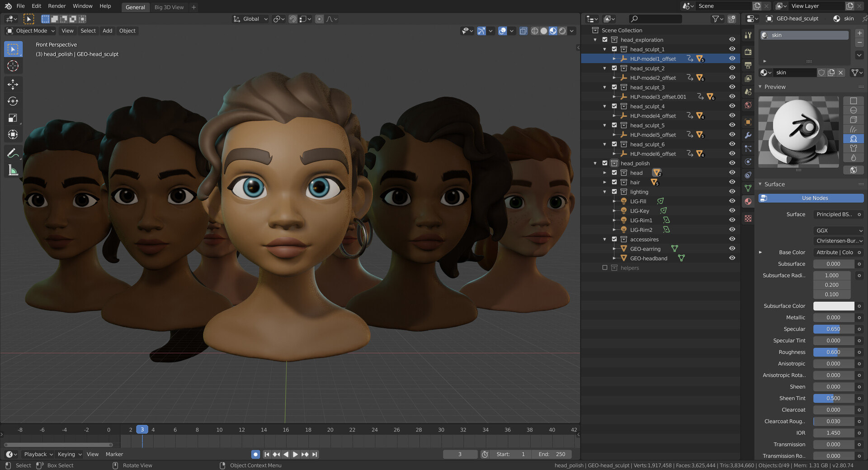Open the Render properties tab

pyautogui.click(x=748, y=52)
